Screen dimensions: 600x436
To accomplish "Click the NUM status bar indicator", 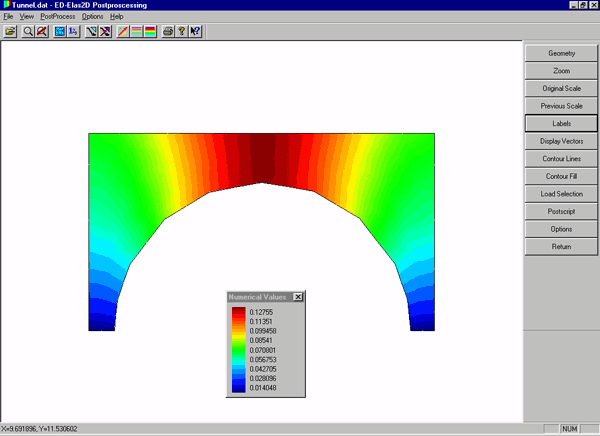I will pyautogui.click(x=569, y=429).
